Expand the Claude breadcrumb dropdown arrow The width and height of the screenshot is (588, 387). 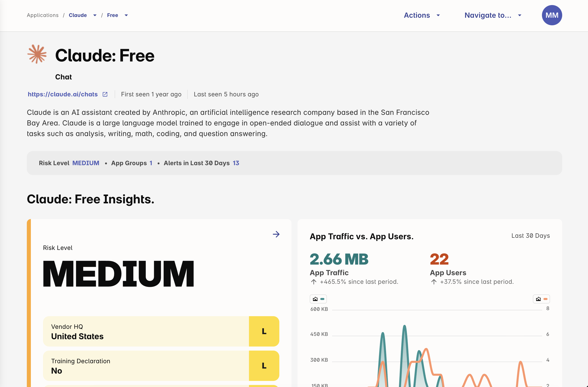coord(95,15)
